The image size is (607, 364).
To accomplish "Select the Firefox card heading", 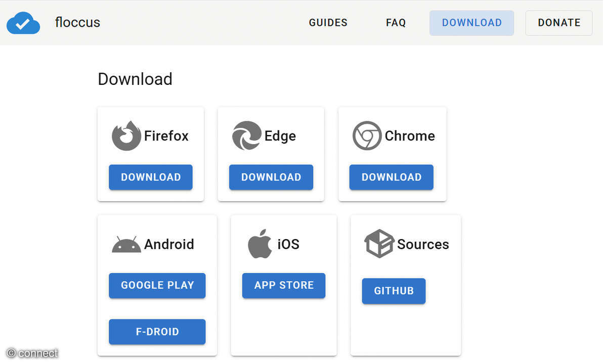I will tap(167, 135).
